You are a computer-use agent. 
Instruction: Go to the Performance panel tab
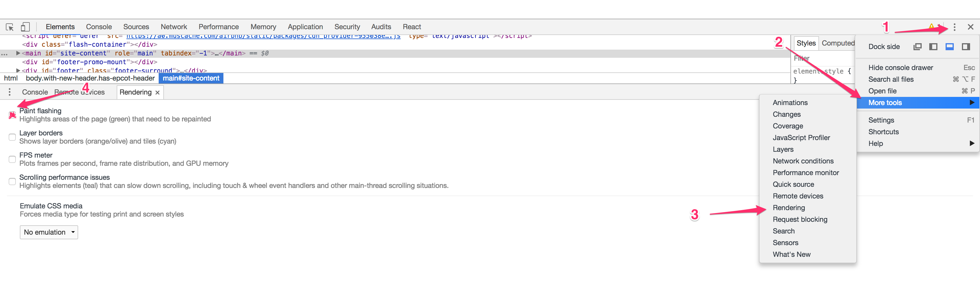click(219, 27)
